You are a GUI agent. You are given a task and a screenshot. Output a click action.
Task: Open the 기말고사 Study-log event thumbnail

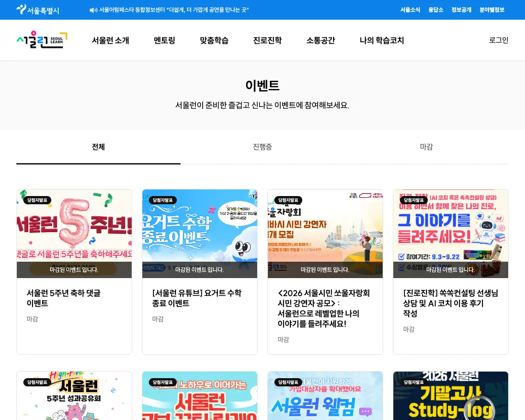[x=451, y=396]
